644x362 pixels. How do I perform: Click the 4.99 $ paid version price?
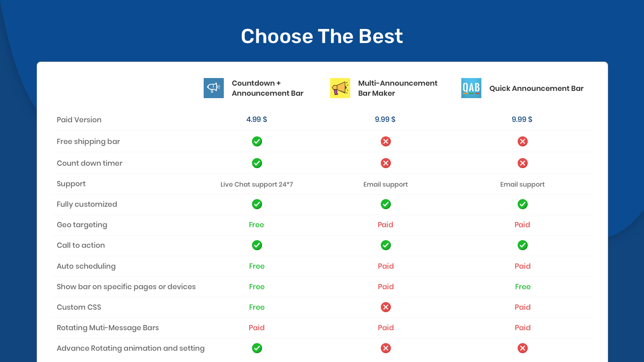[257, 119]
